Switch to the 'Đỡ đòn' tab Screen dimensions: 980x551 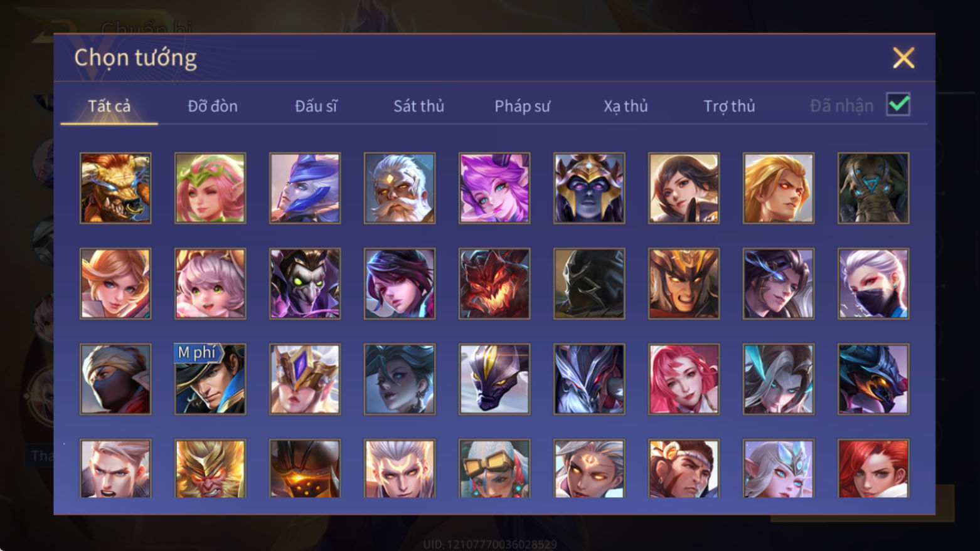point(213,106)
